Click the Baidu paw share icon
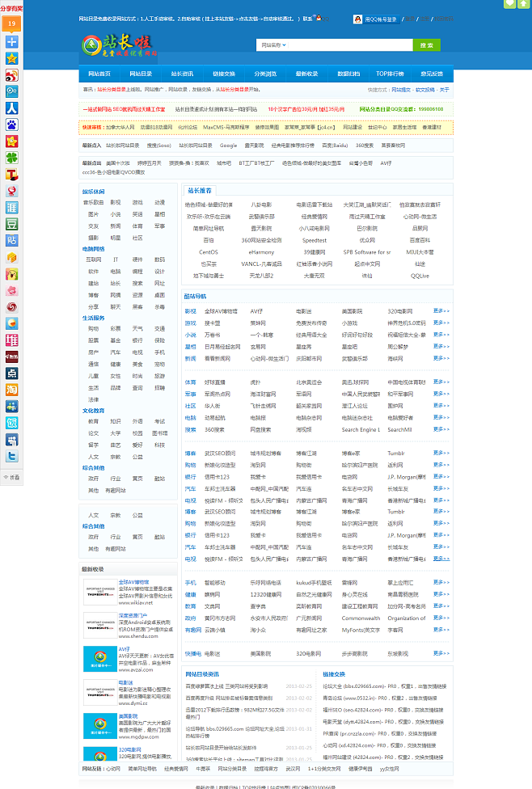532x789 pixels. [x=11, y=124]
